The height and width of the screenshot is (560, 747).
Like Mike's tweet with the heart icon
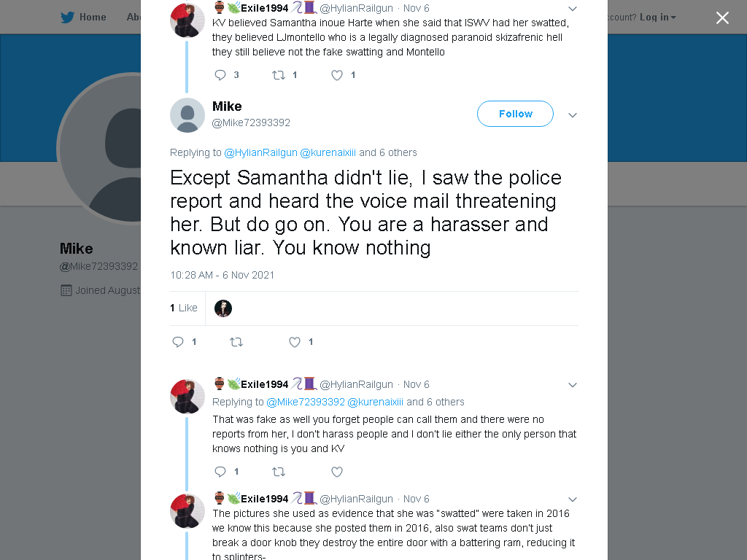tap(295, 342)
